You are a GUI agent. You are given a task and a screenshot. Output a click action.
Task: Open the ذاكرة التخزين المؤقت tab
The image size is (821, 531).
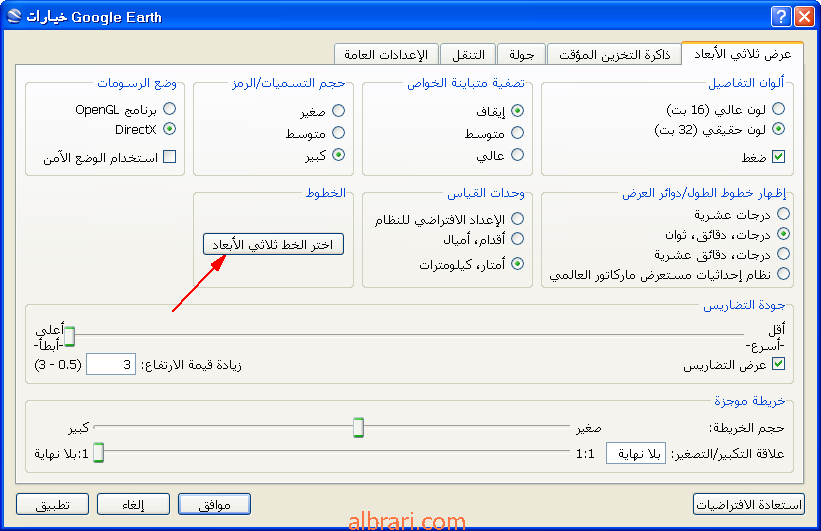[x=614, y=54]
